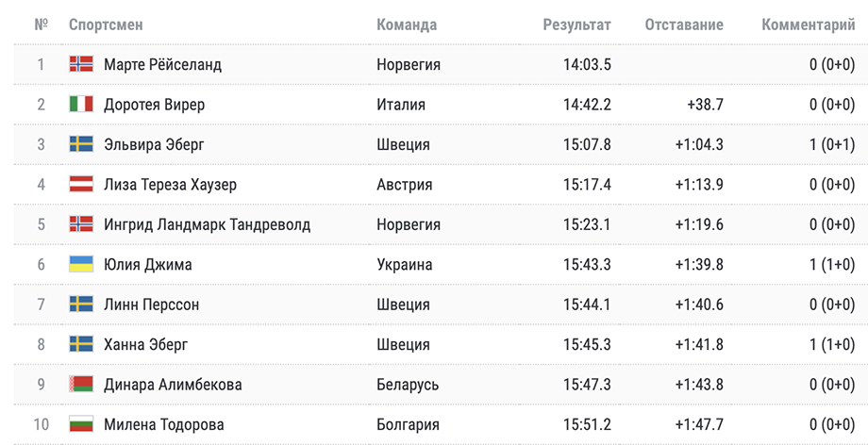Select athlete name Линн Перссон
Screen dimensions: 868x445
151,305
